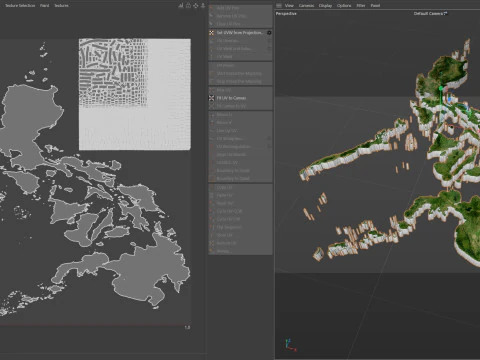Select Reset UV command
This screenshot has height=360, width=480.
coord(240,203)
